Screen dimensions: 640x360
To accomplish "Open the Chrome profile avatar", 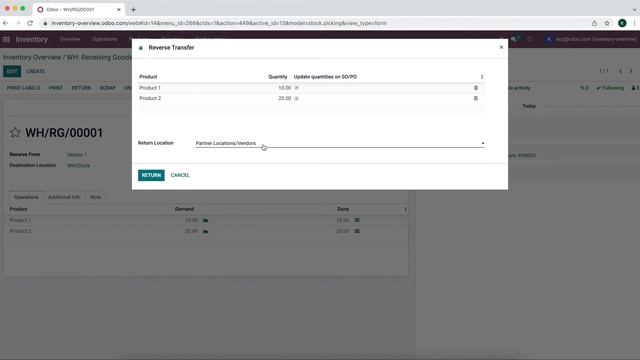I will click(x=622, y=23).
